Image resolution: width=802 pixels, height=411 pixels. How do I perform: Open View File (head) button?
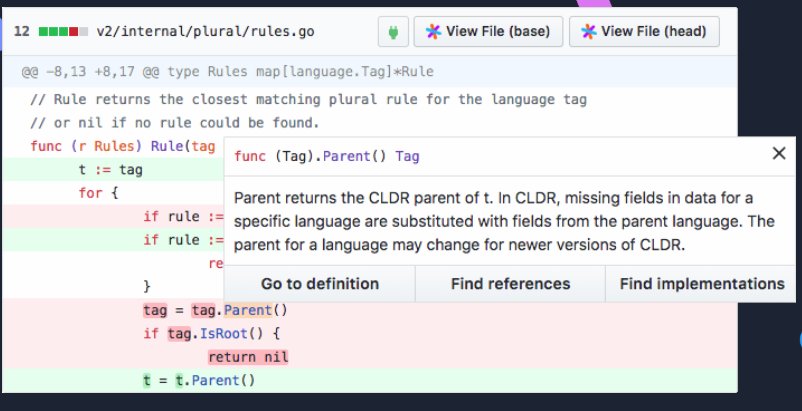tap(644, 32)
